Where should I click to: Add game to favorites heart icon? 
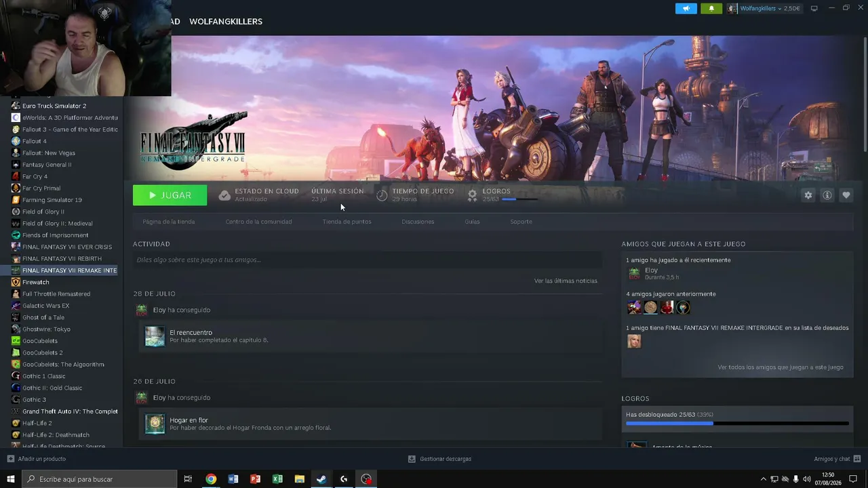(x=846, y=195)
